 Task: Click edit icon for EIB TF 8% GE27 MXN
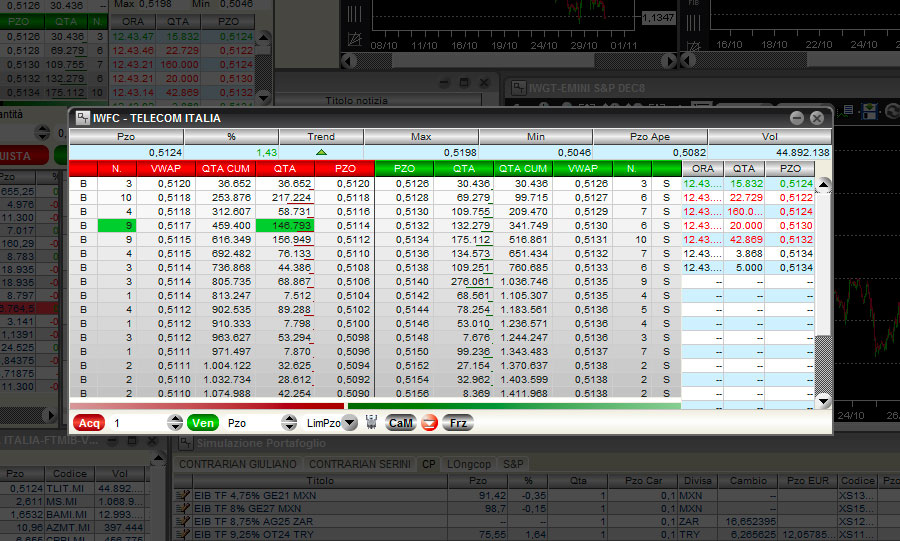point(183,508)
